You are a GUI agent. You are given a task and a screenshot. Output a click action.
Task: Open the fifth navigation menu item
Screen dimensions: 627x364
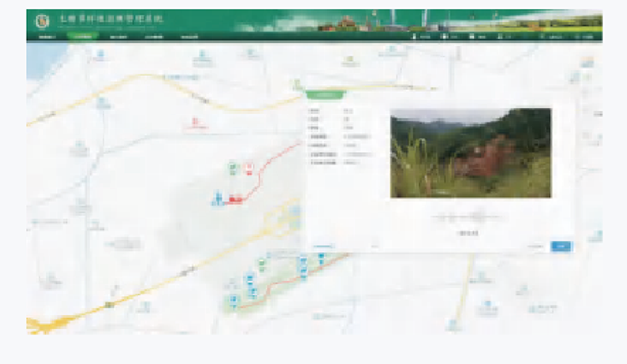point(190,38)
